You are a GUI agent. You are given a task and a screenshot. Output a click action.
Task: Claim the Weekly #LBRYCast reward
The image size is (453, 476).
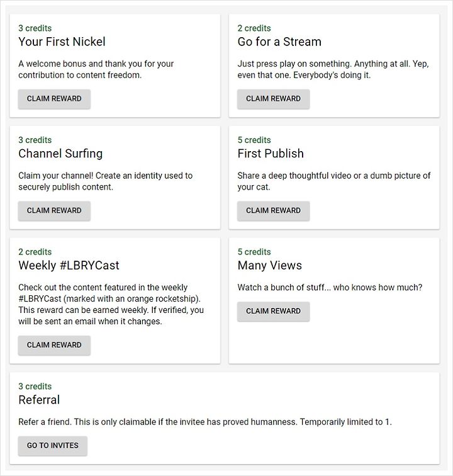click(x=54, y=345)
